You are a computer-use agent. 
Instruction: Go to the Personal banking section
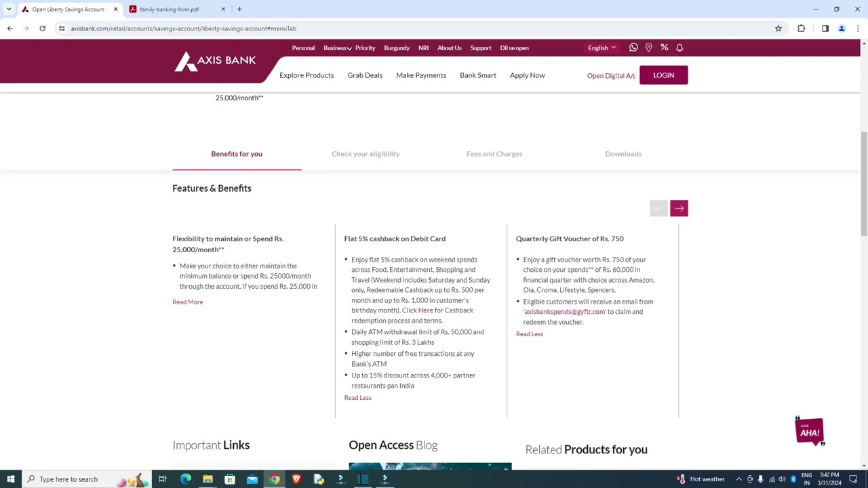click(303, 48)
